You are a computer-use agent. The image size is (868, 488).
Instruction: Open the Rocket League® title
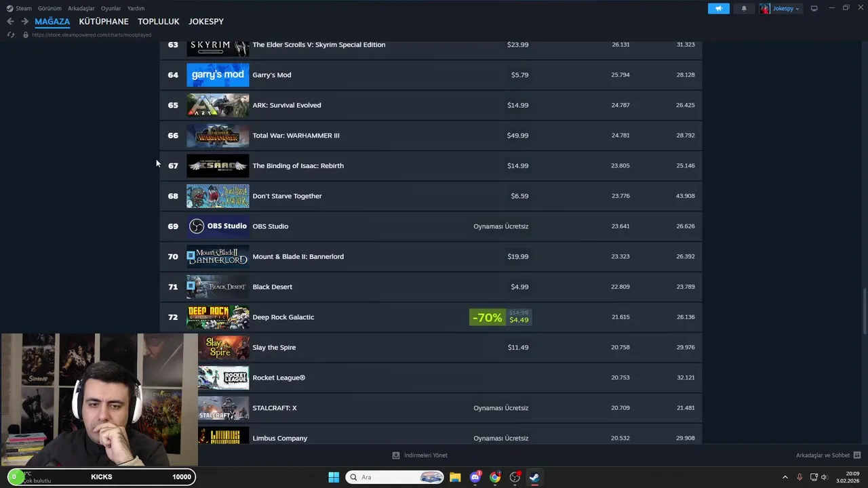click(x=279, y=378)
